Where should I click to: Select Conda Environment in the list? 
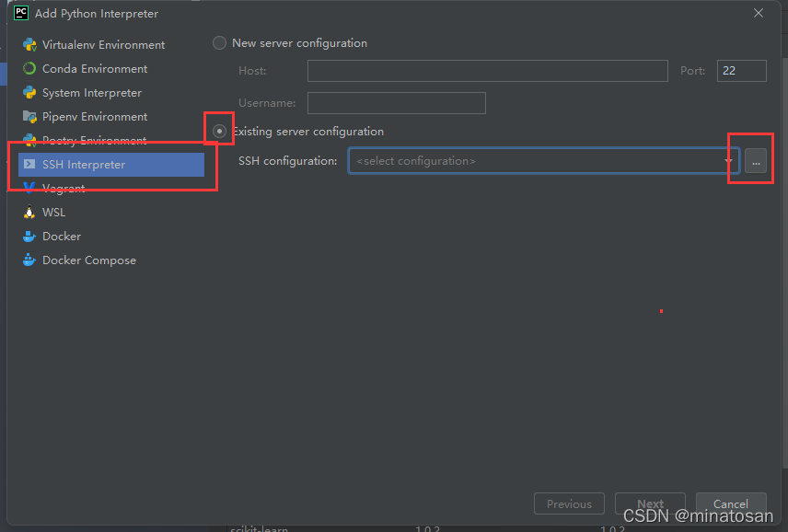pyautogui.click(x=111, y=68)
